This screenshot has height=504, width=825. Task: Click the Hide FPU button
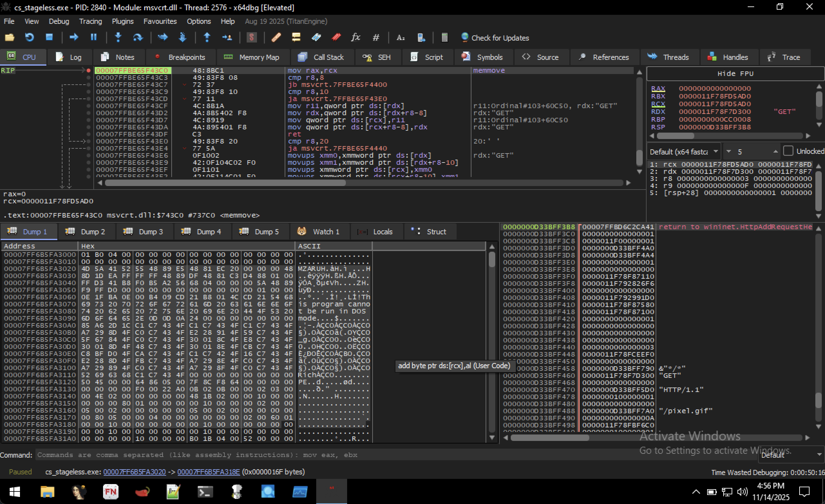[x=735, y=74]
